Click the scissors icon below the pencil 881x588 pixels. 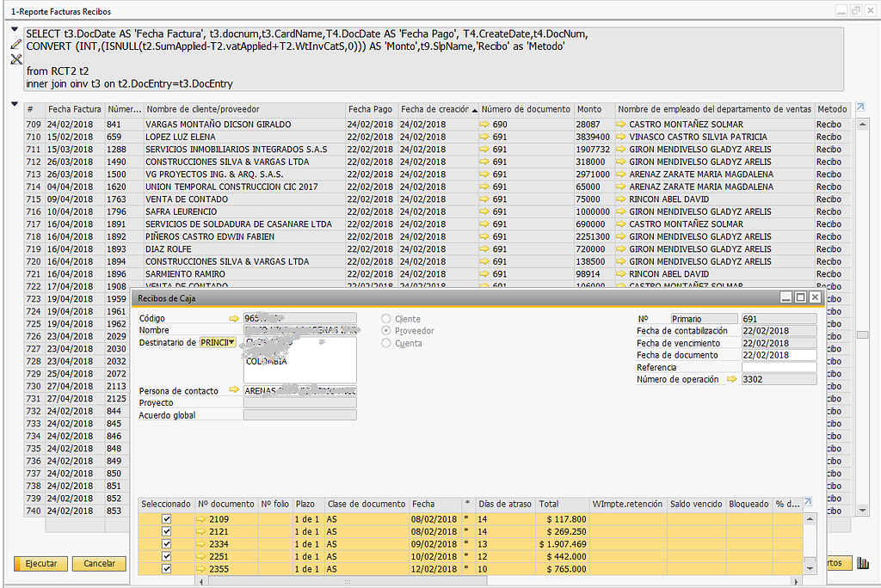point(15,58)
